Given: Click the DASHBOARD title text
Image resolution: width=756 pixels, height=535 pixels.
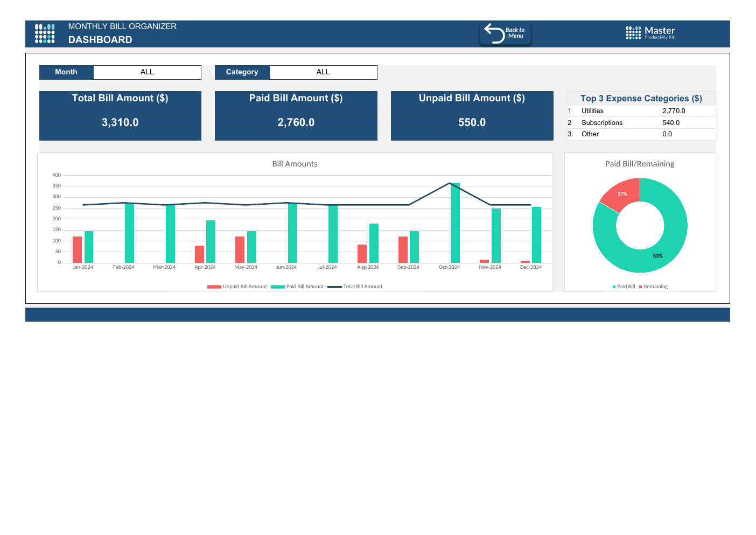Looking at the screenshot, I should pos(100,40).
